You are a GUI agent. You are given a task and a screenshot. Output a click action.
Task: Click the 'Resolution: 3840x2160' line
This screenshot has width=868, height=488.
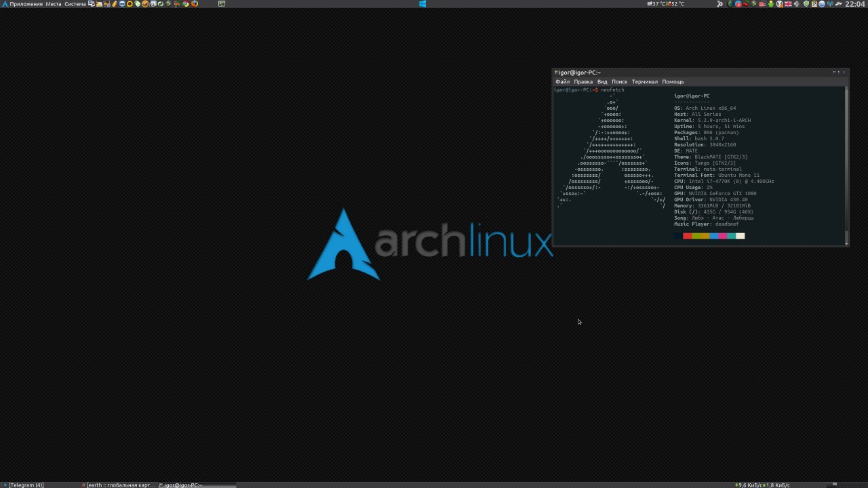coord(705,145)
